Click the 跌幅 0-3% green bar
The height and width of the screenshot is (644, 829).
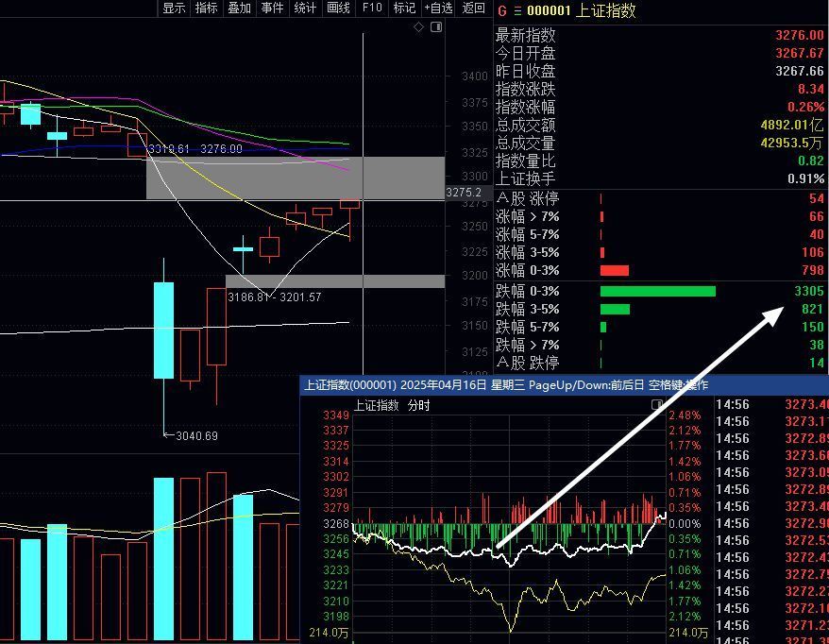click(x=657, y=291)
